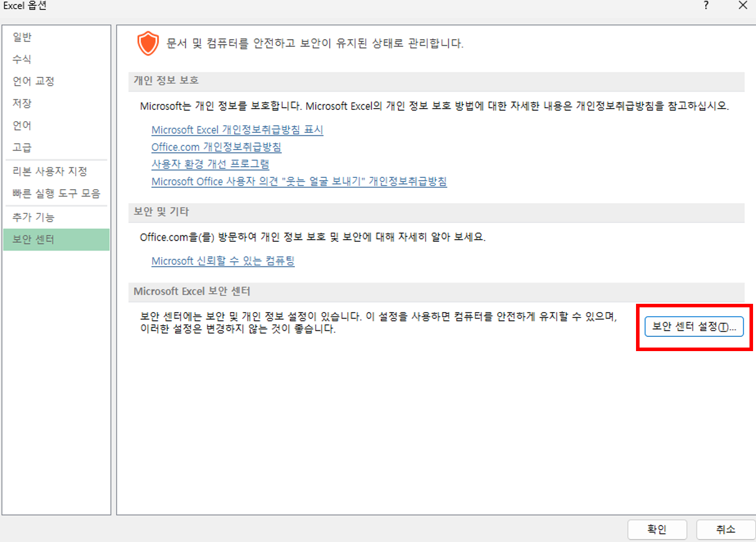Choose 리본 사용자 지정
756x542 pixels.
(x=56, y=171)
